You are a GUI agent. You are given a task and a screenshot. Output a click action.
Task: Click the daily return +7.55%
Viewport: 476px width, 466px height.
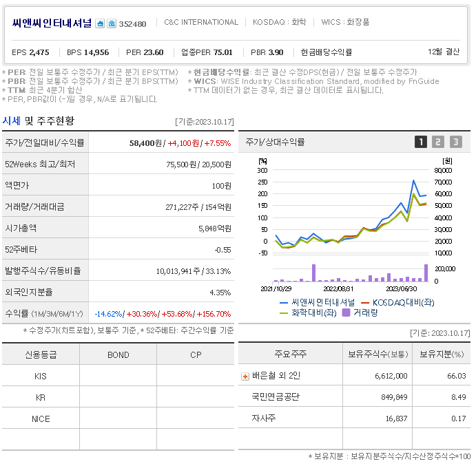coord(218,143)
